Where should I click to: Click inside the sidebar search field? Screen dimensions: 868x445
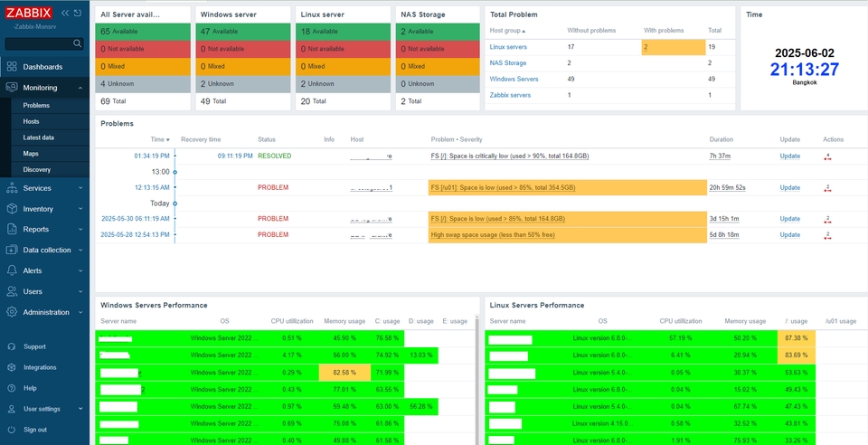[x=44, y=43]
